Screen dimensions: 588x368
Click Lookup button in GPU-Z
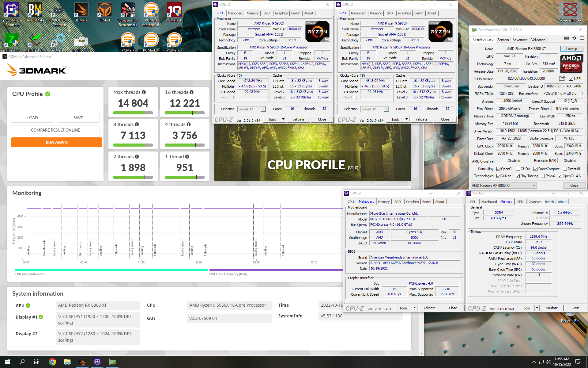[x=571, y=49]
